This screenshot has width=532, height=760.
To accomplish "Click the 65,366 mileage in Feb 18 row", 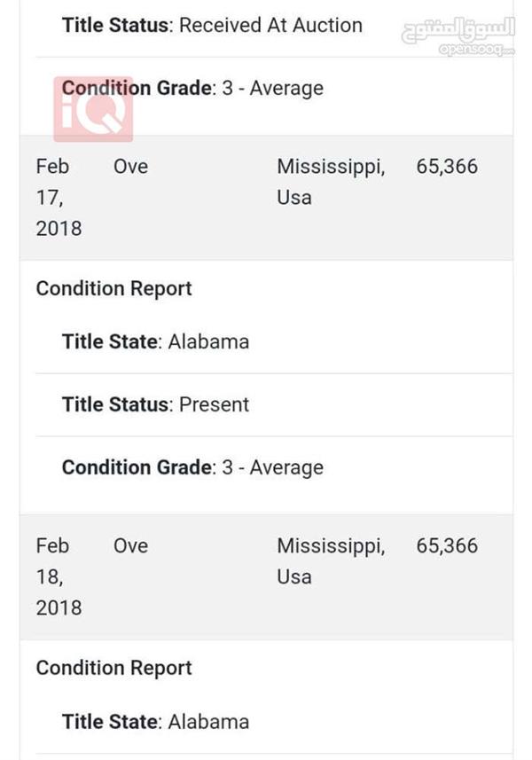I will 447,545.
